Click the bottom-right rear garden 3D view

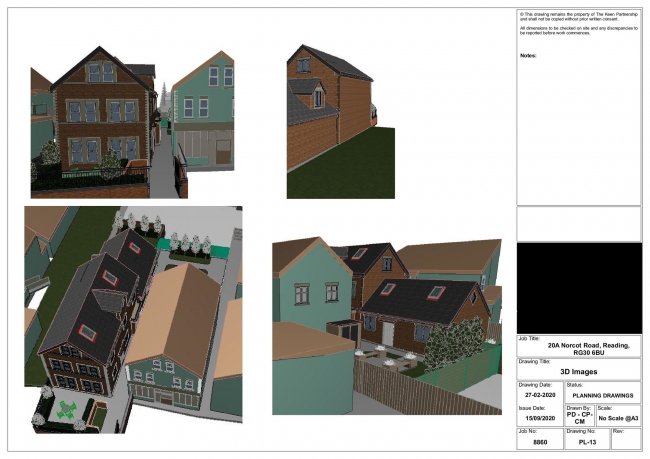385,325
